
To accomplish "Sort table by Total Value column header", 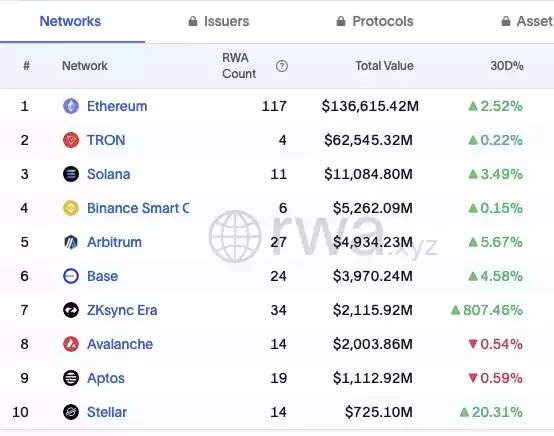I will coord(384,66).
